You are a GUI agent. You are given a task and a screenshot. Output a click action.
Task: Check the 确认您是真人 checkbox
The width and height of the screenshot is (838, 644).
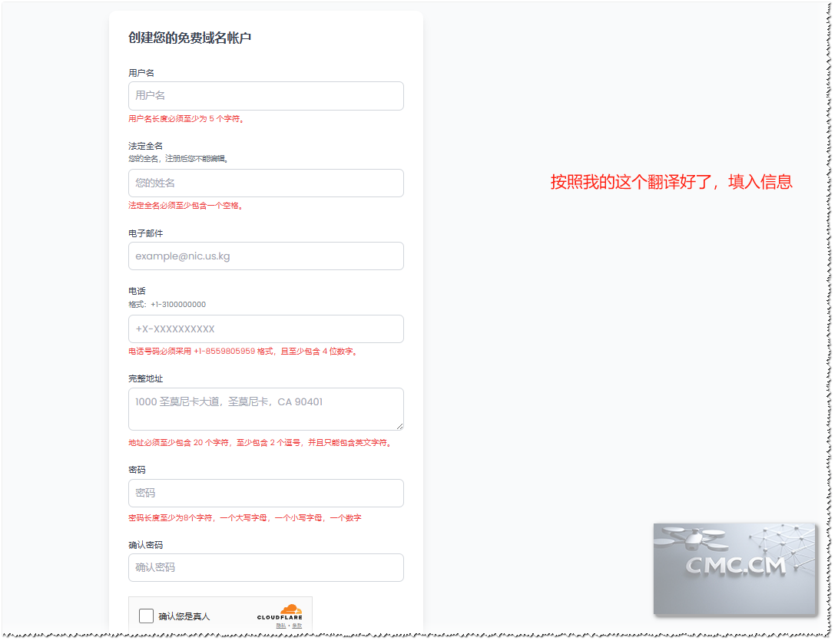pyautogui.click(x=146, y=616)
